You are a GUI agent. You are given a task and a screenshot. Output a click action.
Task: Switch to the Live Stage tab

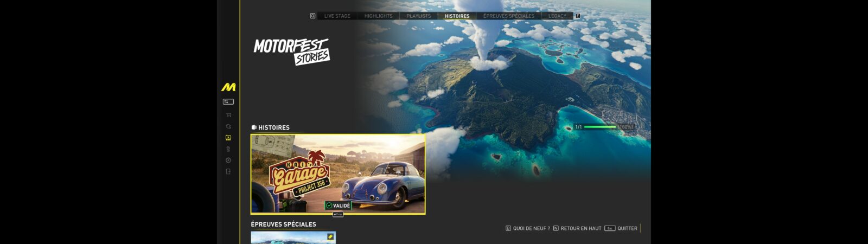tap(337, 16)
